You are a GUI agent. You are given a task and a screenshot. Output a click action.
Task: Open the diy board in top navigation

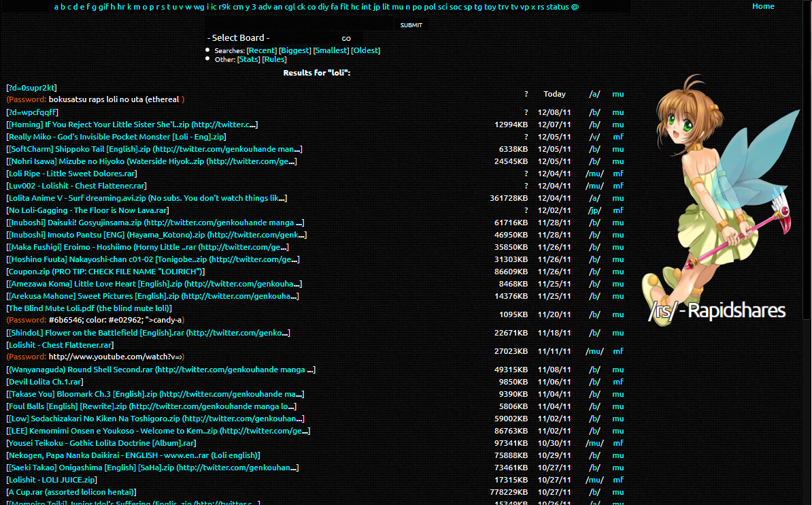tap(323, 7)
